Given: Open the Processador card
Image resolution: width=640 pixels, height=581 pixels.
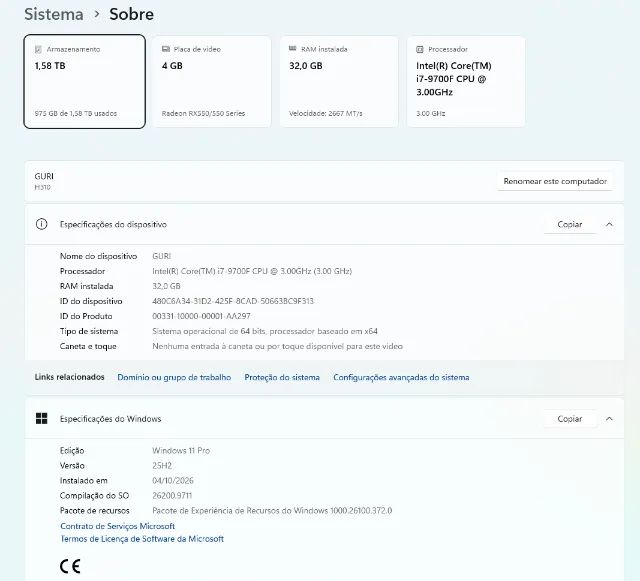Looking at the screenshot, I should point(466,82).
